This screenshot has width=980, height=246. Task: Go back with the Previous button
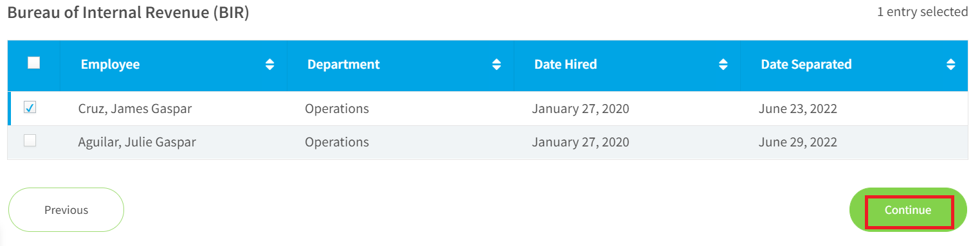click(x=66, y=210)
